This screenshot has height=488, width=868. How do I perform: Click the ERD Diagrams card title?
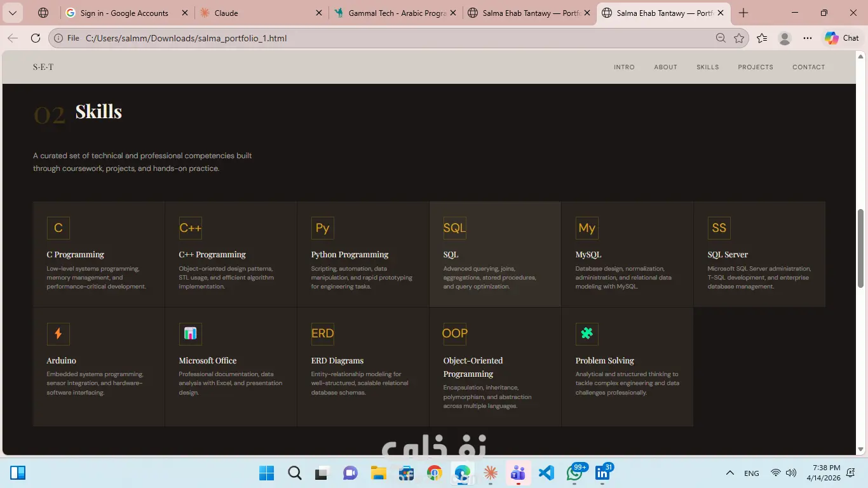tap(337, 360)
